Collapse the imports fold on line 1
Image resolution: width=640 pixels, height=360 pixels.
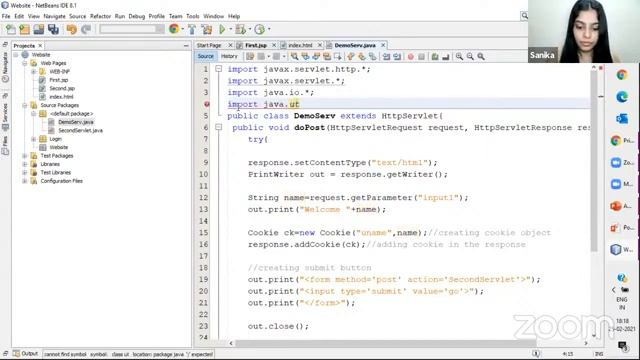tap(219, 69)
